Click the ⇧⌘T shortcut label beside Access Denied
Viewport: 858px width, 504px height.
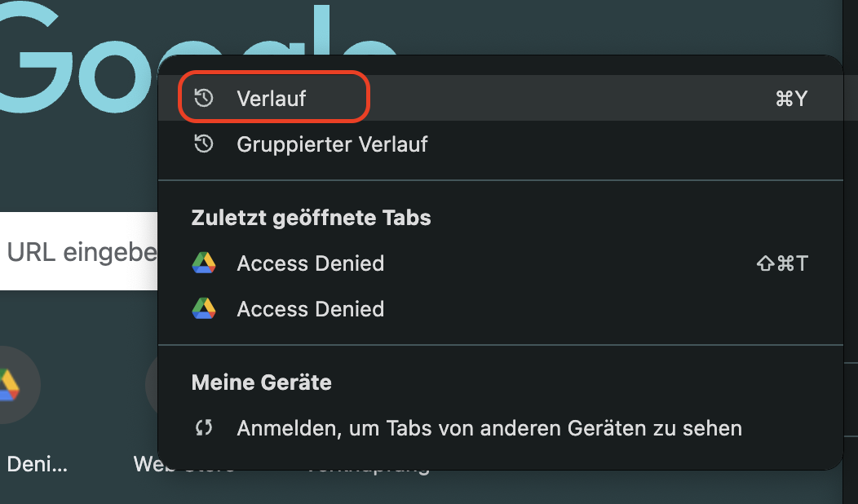pos(781,263)
